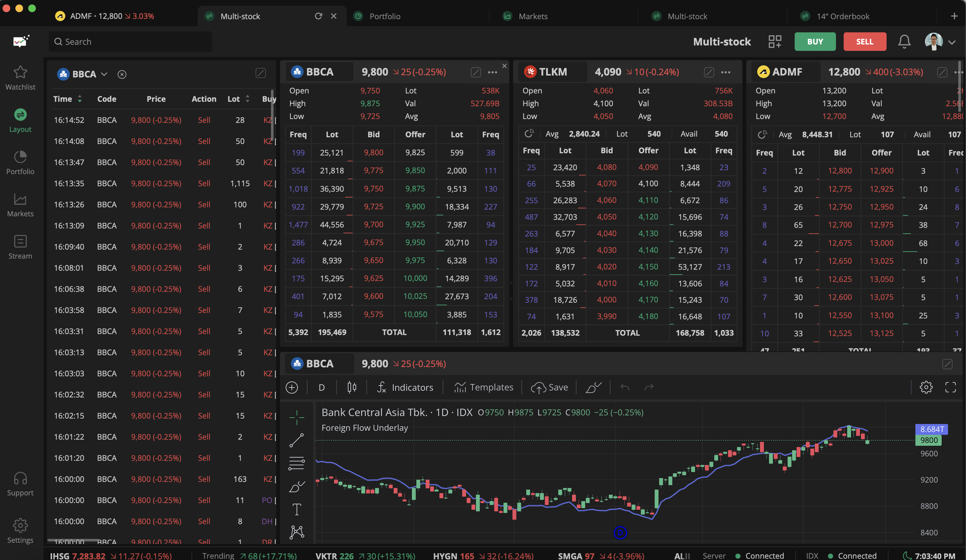Open the Watchlist panel from the sidebar
The image size is (966, 560).
(20, 78)
